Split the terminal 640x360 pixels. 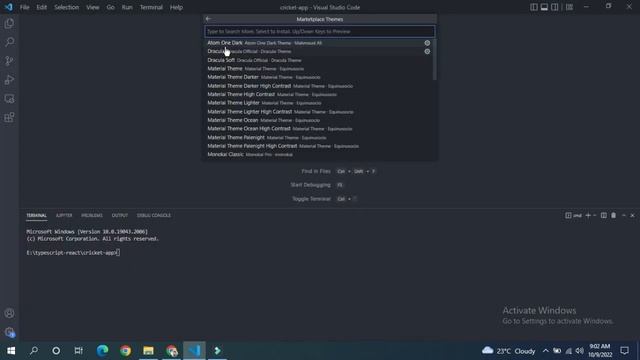604,216
